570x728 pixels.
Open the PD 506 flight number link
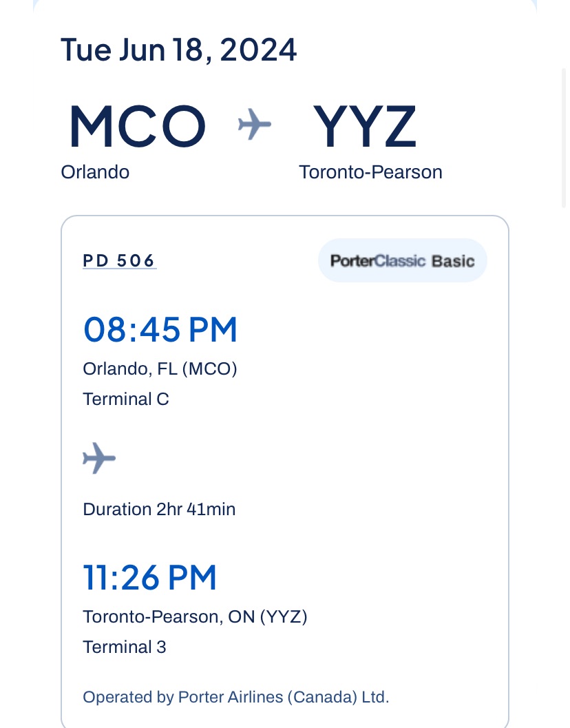pyautogui.click(x=119, y=260)
